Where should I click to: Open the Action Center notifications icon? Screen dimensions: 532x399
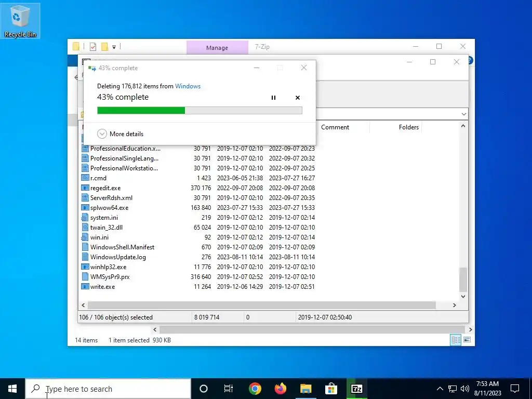[x=515, y=389]
